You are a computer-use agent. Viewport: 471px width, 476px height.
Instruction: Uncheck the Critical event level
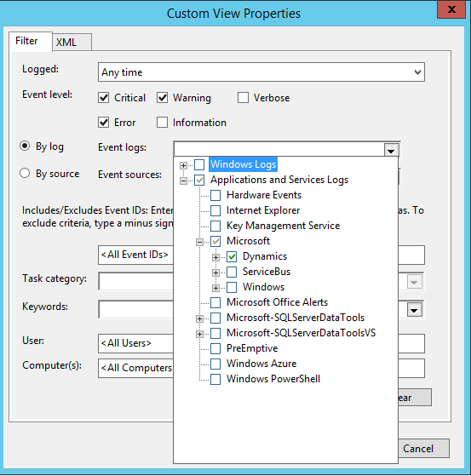[104, 98]
